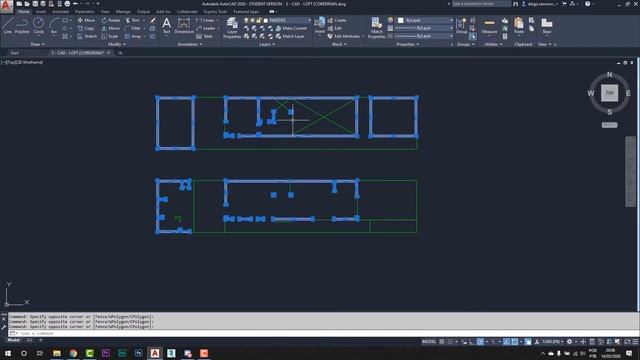
Task: Expand the Annotation panel
Action: tap(190, 44)
